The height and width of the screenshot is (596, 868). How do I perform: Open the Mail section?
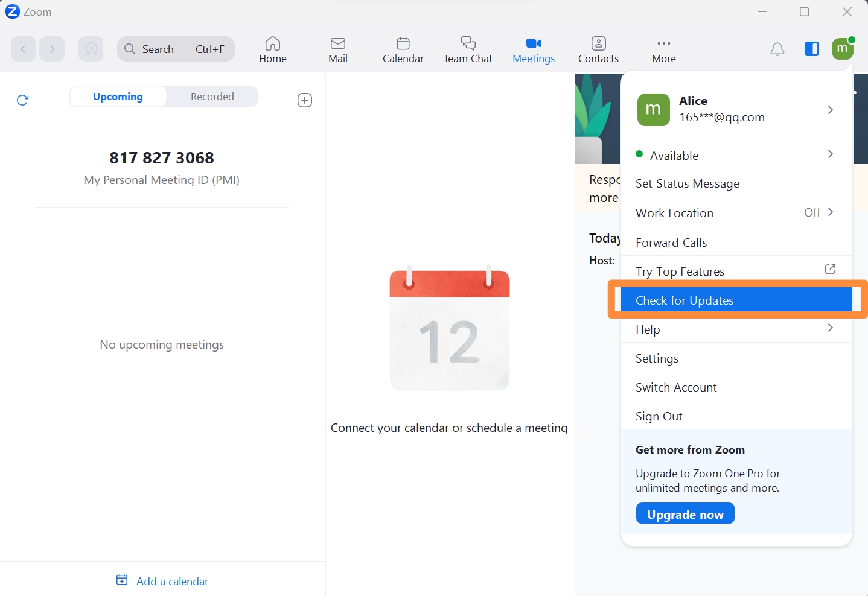click(x=338, y=49)
